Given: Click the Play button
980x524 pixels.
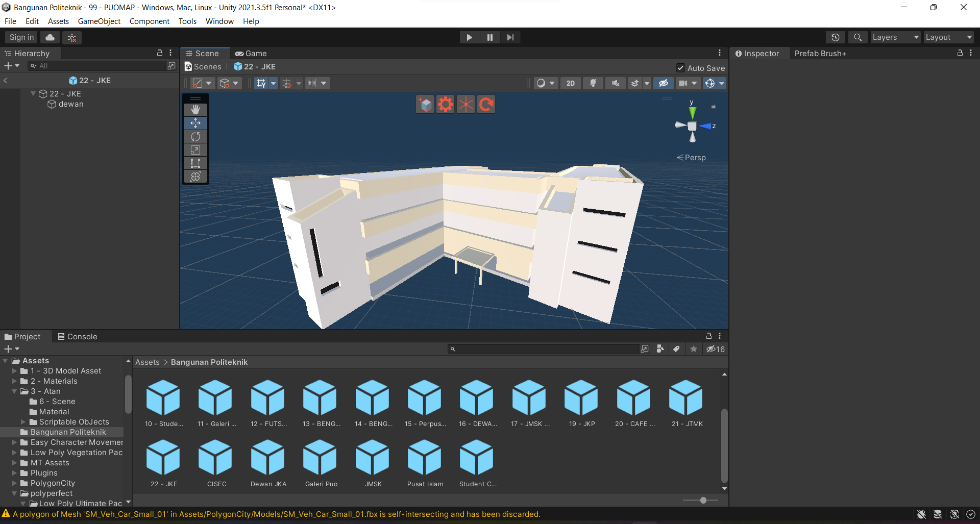Looking at the screenshot, I should pos(469,37).
